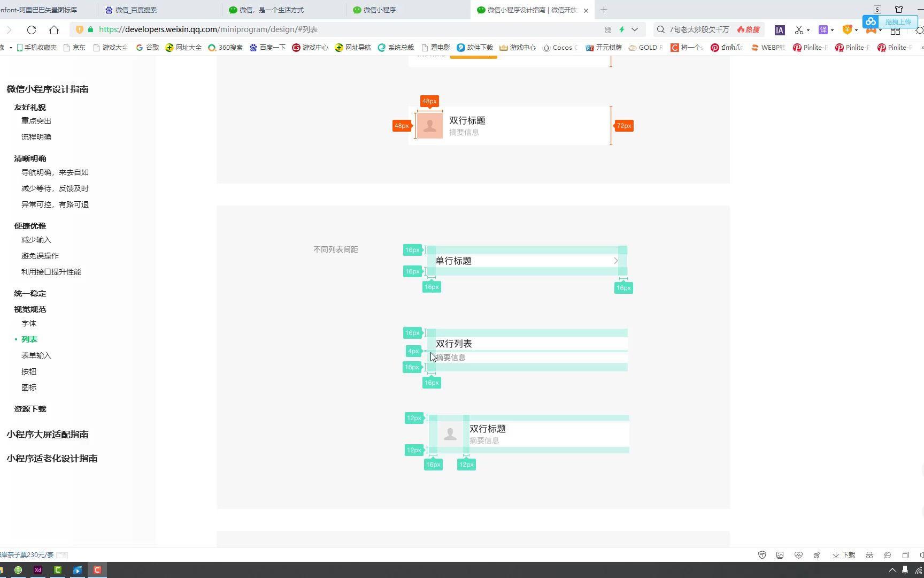Open 小程序适老化设计指南 in sidebar
Viewport: 924px width, 578px height.
click(x=52, y=459)
